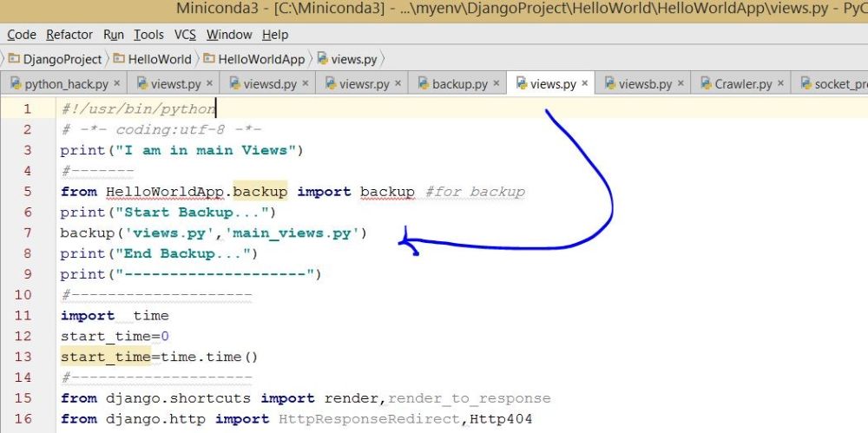This screenshot has width=868, height=433.
Task: Close the backup.py tab
Action: point(496,83)
